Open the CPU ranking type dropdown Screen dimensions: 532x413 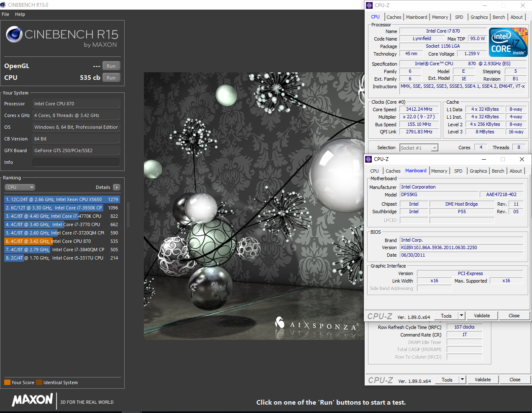pyautogui.click(x=20, y=187)
